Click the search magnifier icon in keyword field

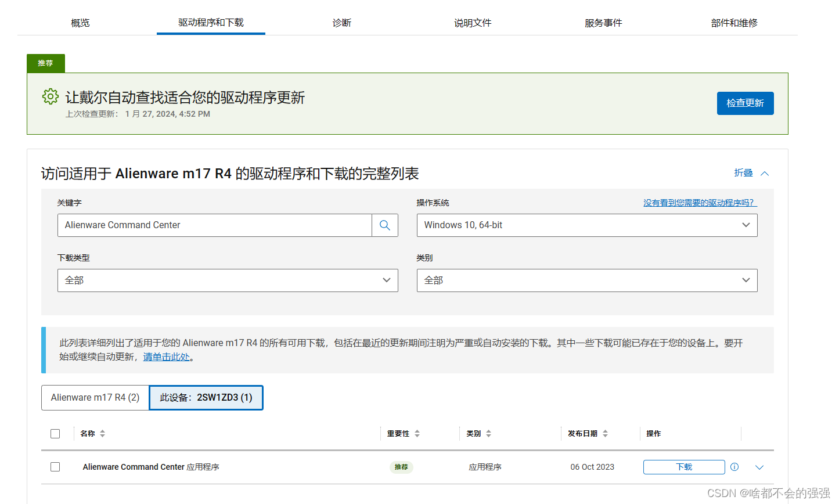pos(384,225)
